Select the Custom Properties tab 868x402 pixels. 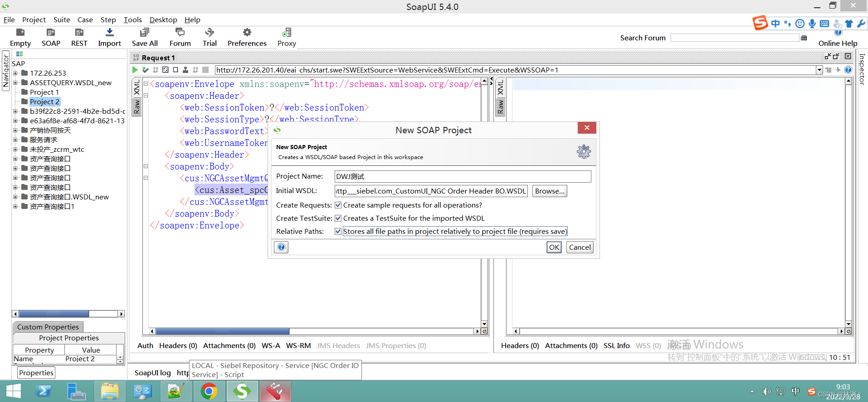coord(48,327)
